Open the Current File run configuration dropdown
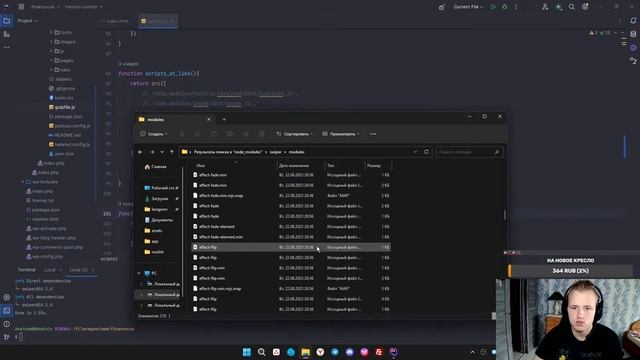This screenshot has height=360, width=640. point(469,7)
